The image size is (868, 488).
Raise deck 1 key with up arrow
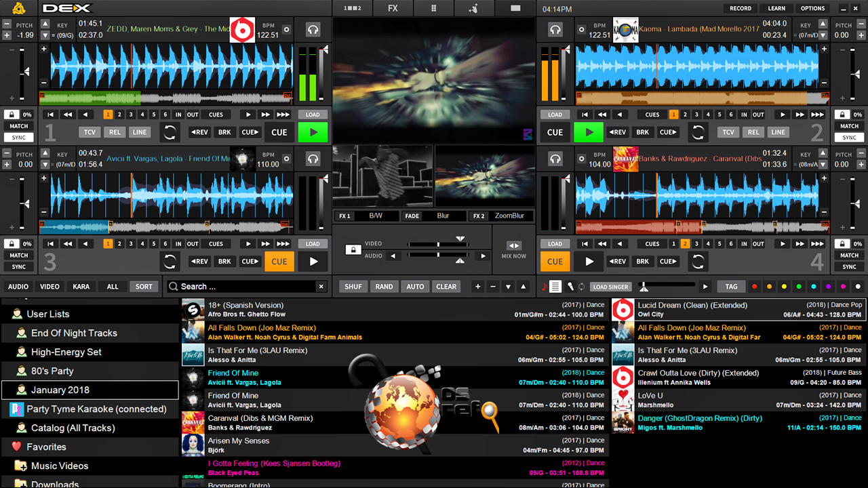45,24
